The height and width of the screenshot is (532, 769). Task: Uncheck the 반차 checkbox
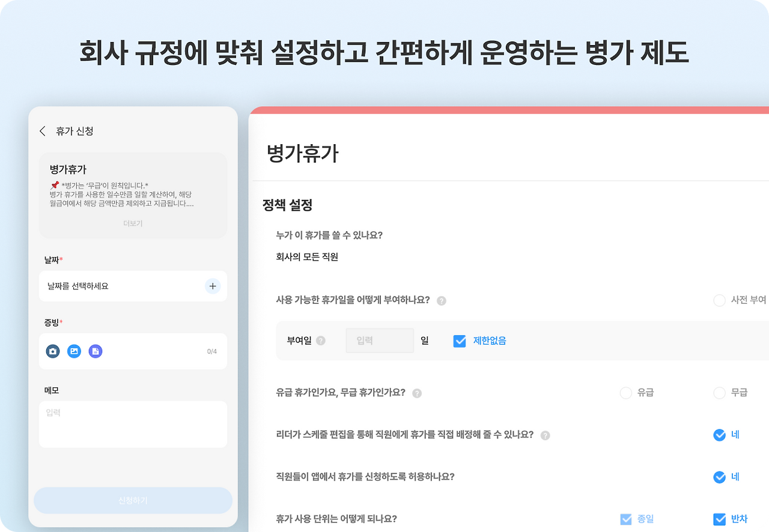pos(719,519)
